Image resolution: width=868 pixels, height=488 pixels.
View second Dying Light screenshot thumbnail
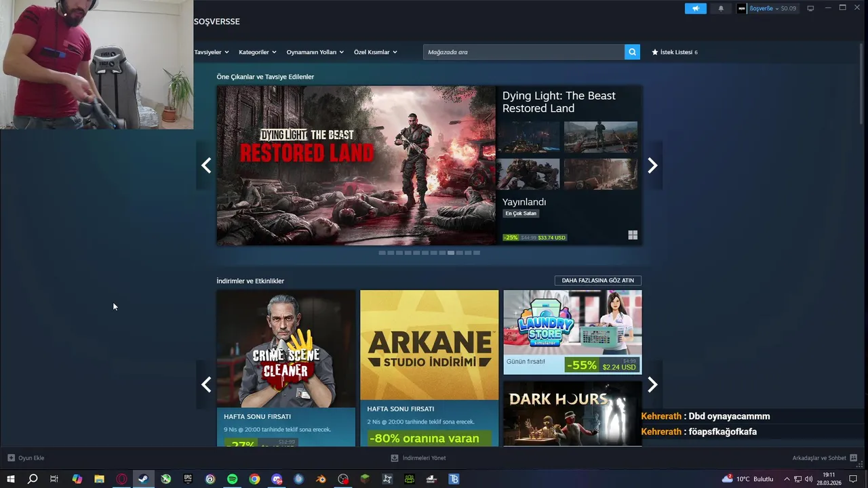601,137
